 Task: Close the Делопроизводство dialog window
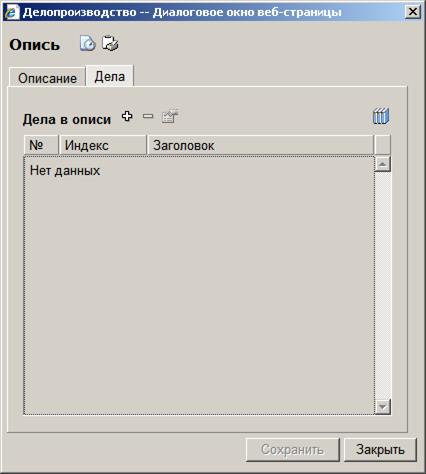click(x=413, y=12)
